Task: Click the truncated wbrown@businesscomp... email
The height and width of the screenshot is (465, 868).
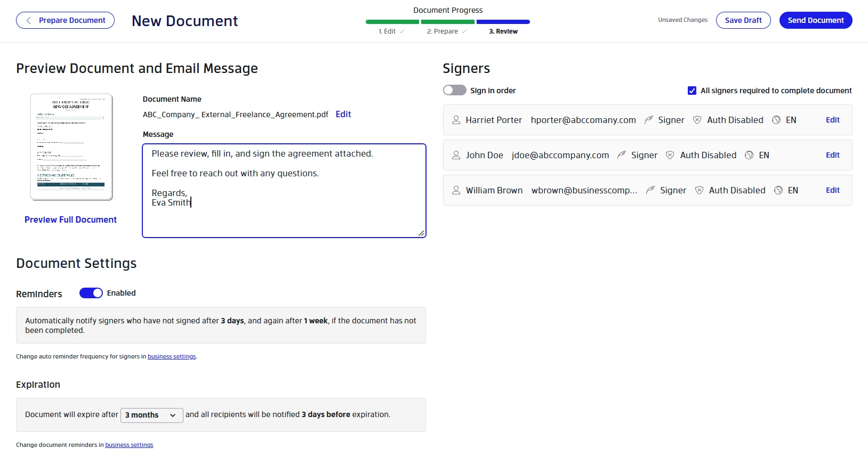Action: tap(584, 190)
